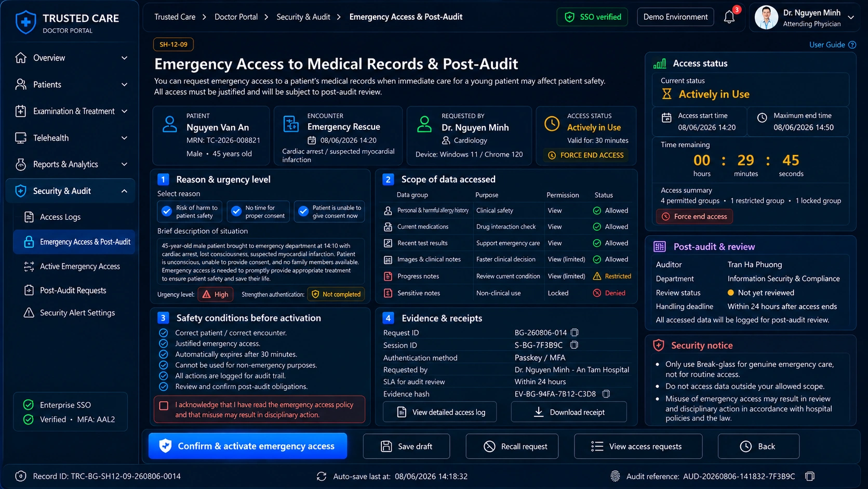
Task: Click Dr. Nguyen Minh's profile photo
Action: pos(766,17)
